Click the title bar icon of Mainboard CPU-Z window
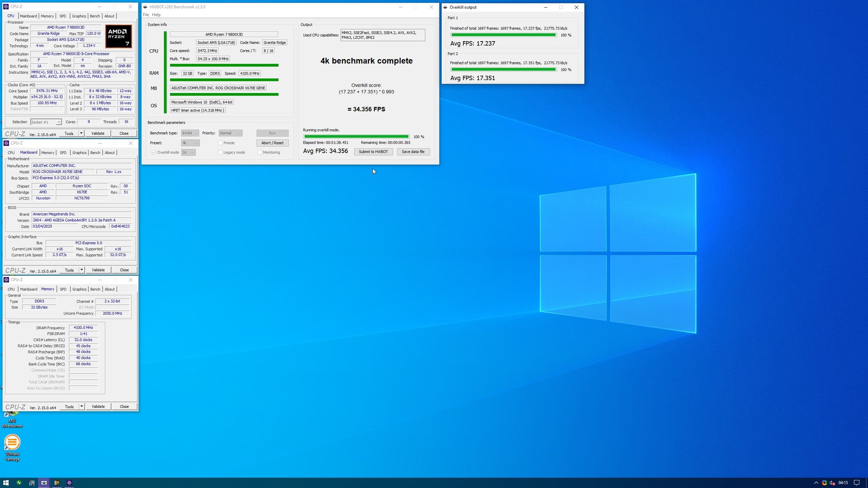This screenshot has height=488, width=868. coord(6,143)
